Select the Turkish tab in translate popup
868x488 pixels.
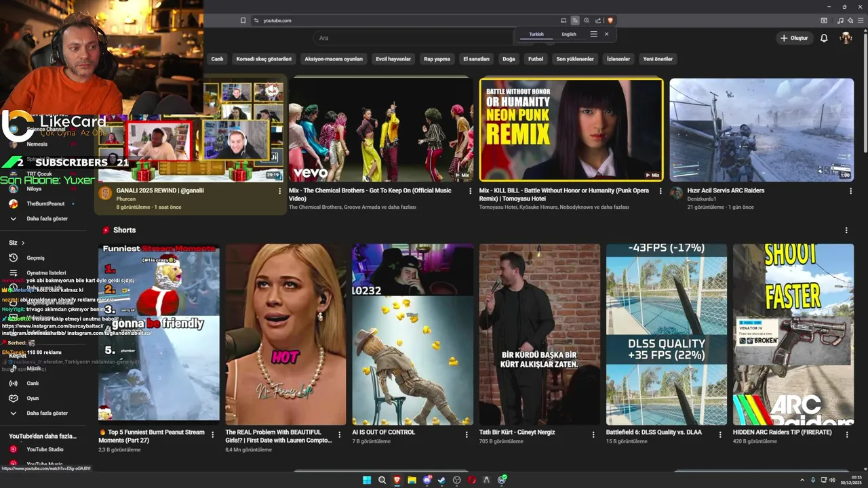[536, 34]
